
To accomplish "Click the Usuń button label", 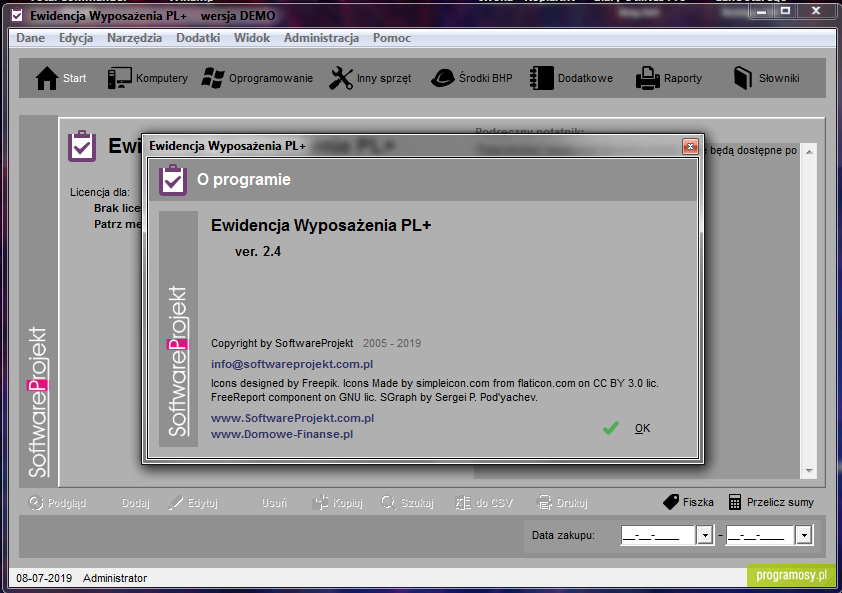I will (274, 503).
